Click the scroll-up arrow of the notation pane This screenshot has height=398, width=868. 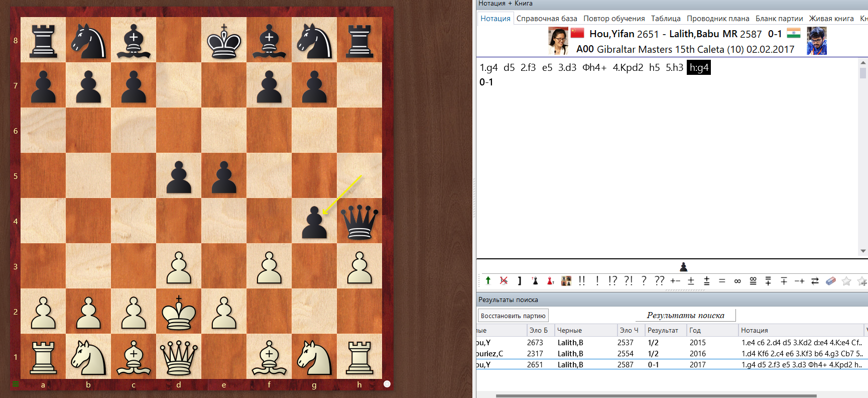click(x=863, y=63)
